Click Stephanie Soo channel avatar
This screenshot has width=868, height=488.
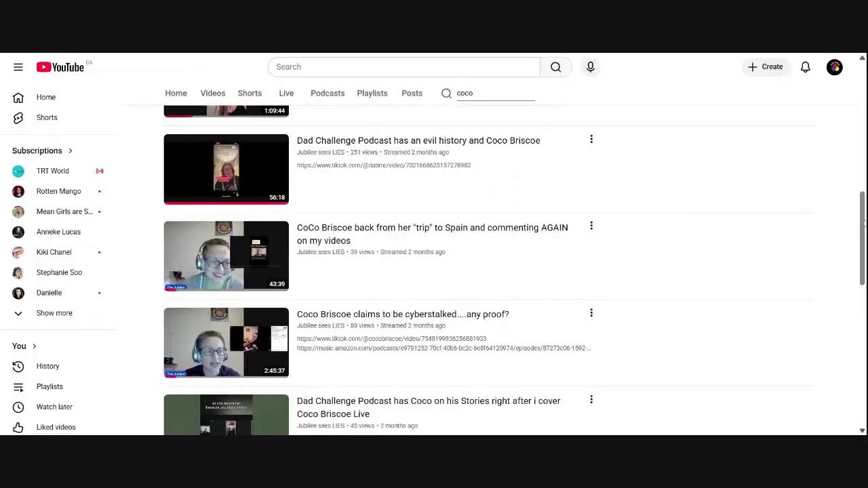[x=18, y=272]
